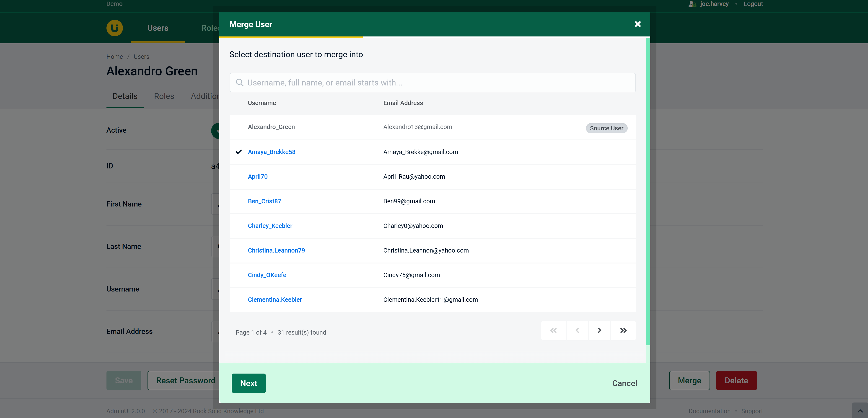Click the search magnifier icon in the dialog
Viewport: 868px width, 418px height.
coord(240,83)
